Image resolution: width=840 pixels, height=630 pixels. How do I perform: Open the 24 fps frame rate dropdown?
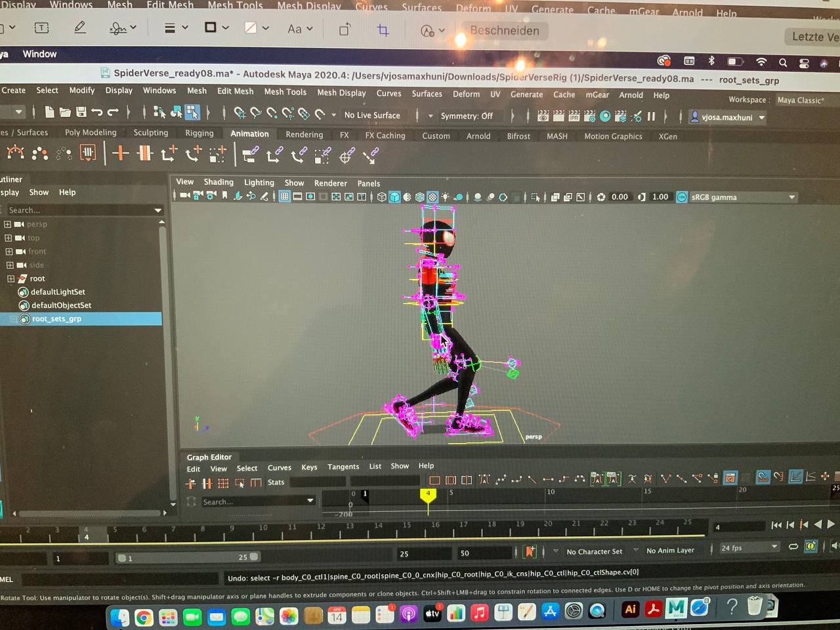748,547
